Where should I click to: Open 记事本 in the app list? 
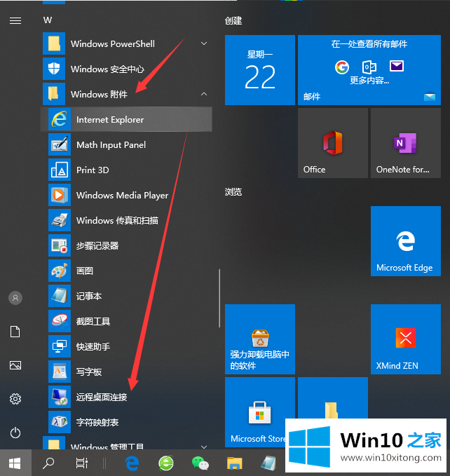(x=126, y=296)
